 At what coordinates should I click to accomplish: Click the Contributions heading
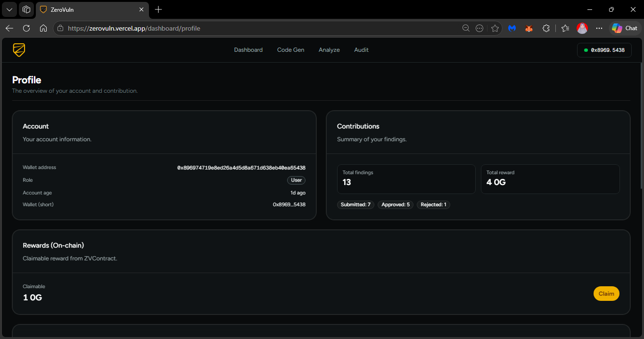(x=358, y=126)
